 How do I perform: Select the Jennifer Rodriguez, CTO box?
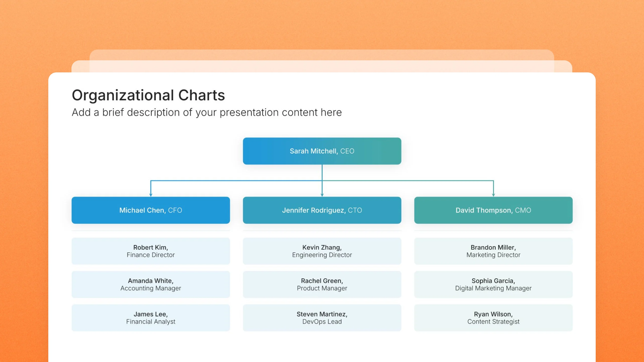322,210
